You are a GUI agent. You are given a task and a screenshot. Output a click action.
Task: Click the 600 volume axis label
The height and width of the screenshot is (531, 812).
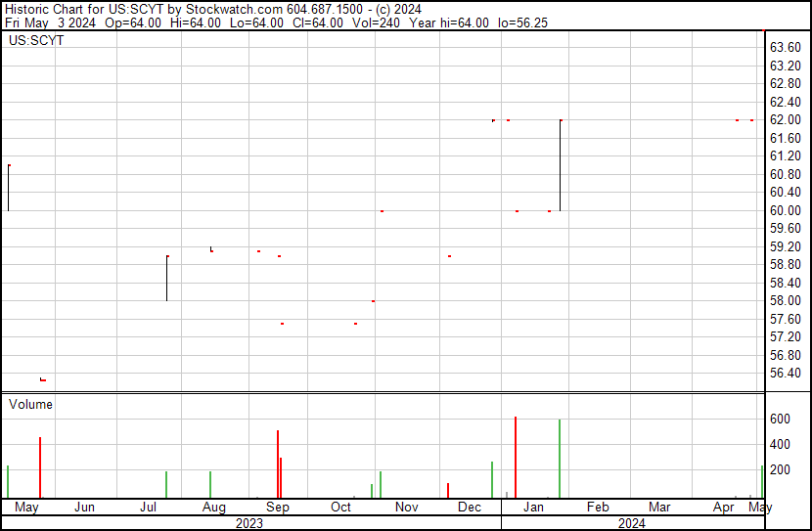tap(780, 419)
